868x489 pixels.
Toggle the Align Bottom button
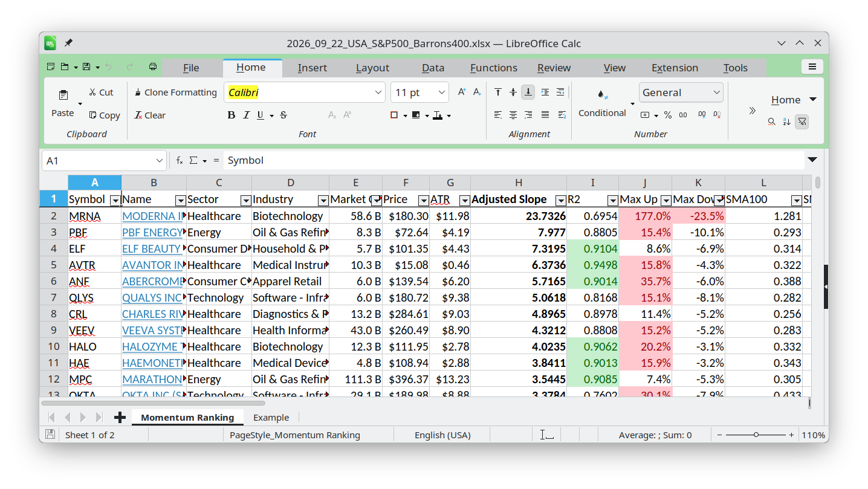click(x=528, y=92)
